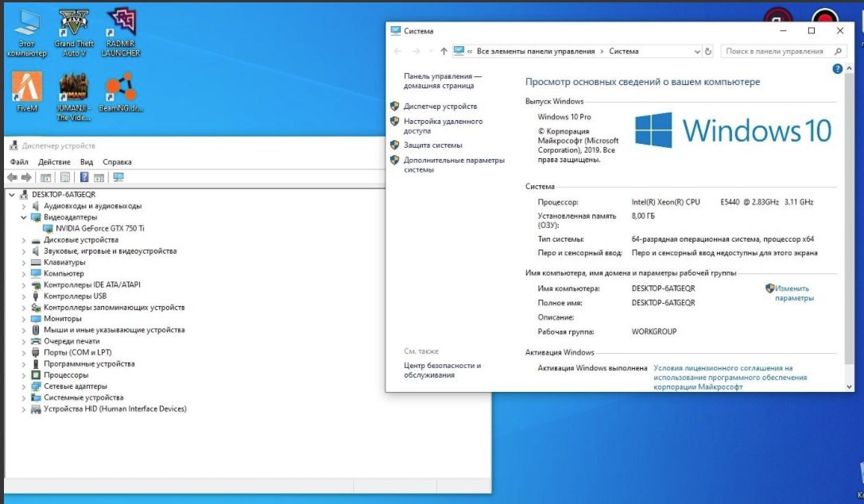Open Диспетчер устройств link in System window
This screenshot has height=504, width=864.
click(x=440, y=106)
